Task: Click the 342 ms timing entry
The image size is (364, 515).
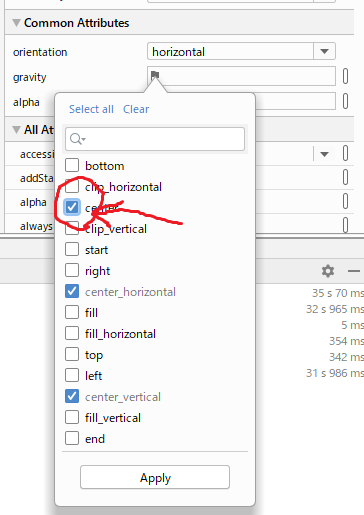Action: click(346, 357)
